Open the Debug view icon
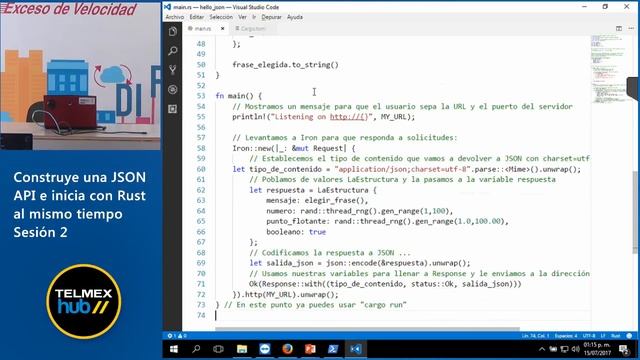Screen dimensions: 640x360 [173, 89]
